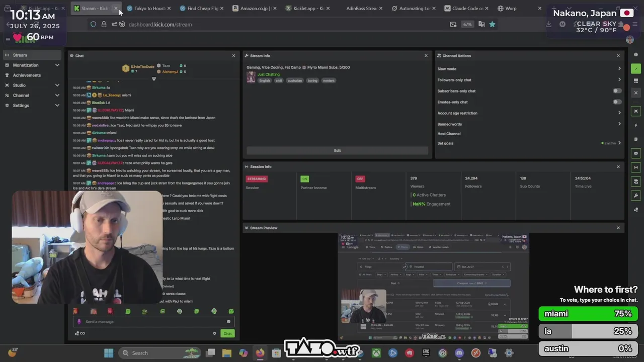The image size is (644, 362).
Task: Expand Set goals with 2 active
Action: [619, 143]
